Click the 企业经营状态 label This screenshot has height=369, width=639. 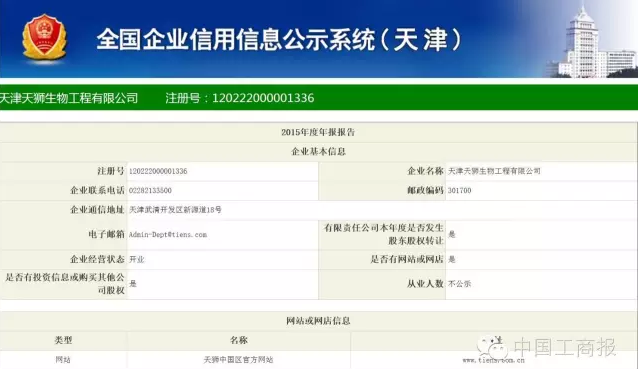click(x=97, y=259)
